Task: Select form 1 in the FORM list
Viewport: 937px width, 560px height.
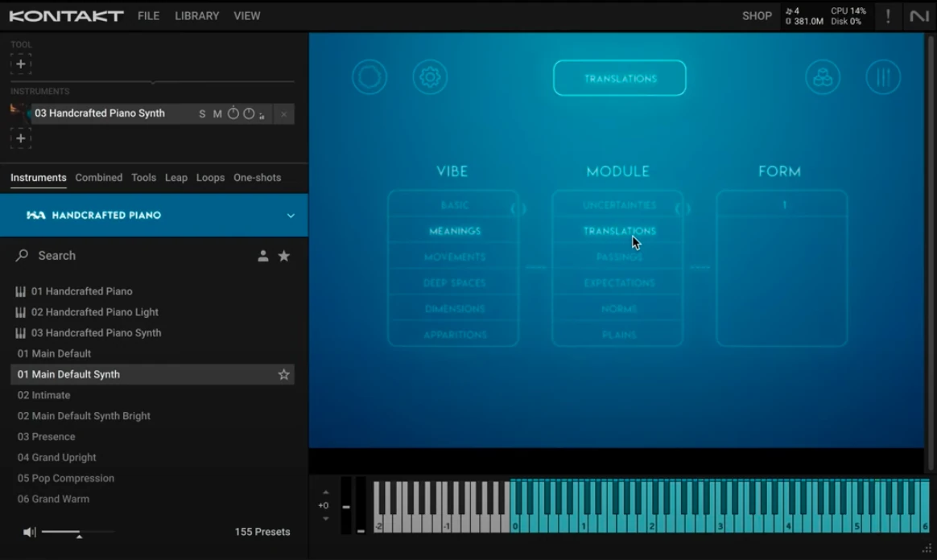Action: pyautogui.click(x=783, y=205)
